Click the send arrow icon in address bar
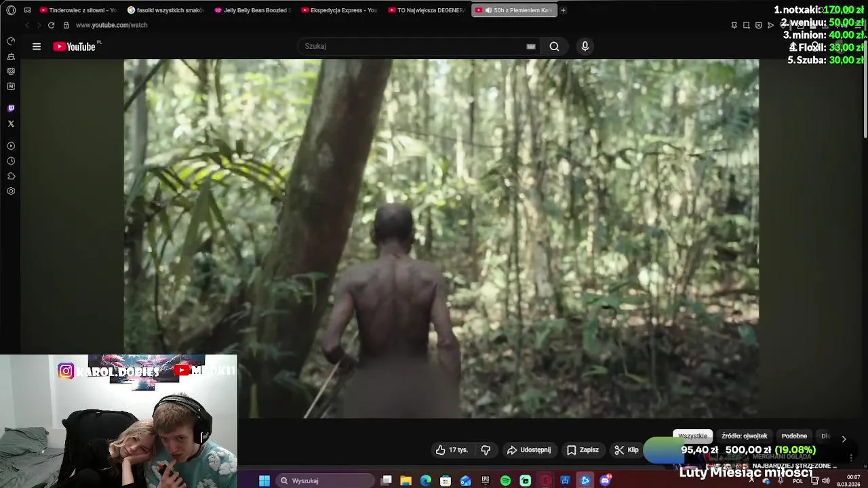This screenshot has width=868, height=488. (770, 25)
